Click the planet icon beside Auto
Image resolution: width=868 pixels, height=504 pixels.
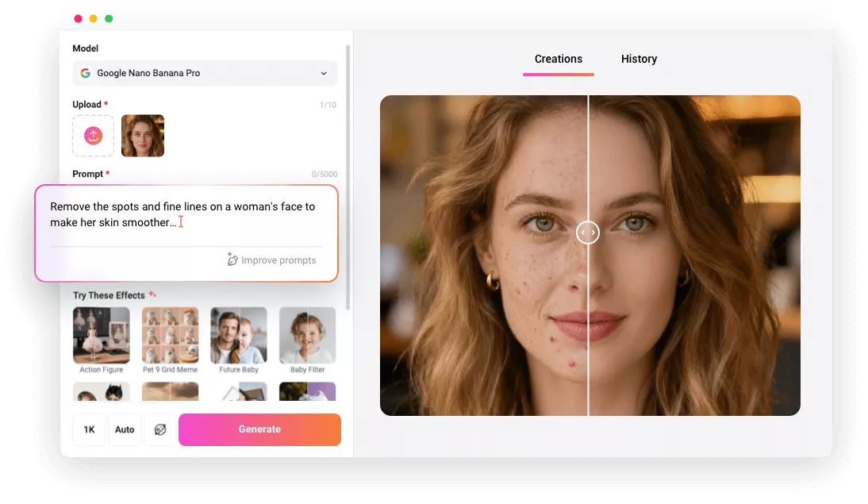point(160,429)
